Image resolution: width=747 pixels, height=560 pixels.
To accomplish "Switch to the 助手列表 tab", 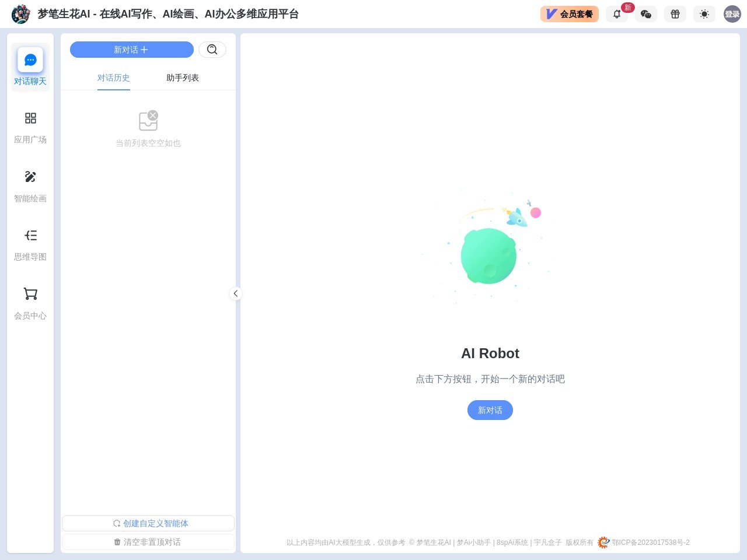I will click(183, 78).
